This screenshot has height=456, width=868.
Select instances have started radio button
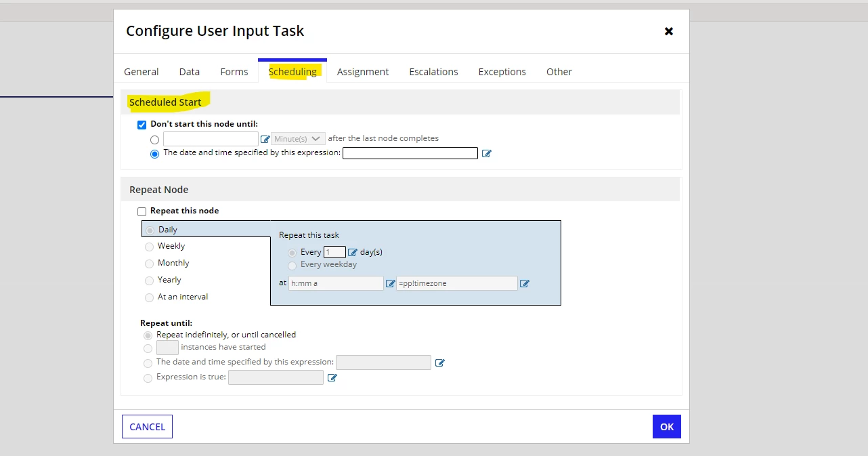[148, 348]
